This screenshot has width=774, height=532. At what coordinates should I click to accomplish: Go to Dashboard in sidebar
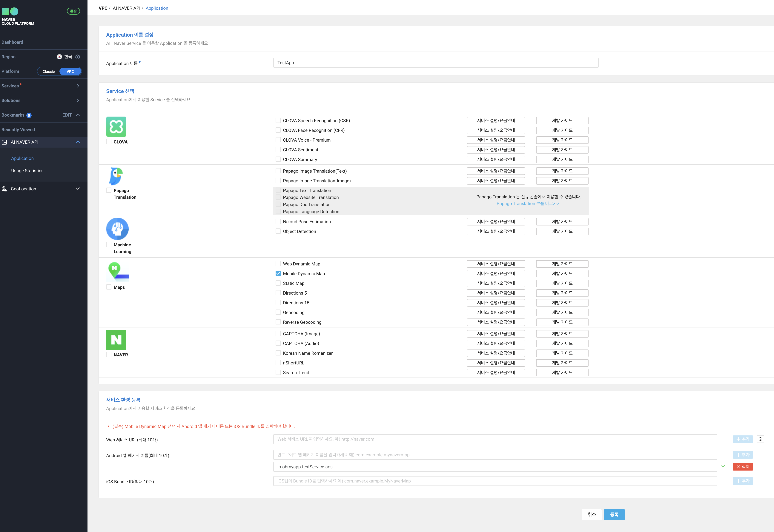click(x=12, y=42)
